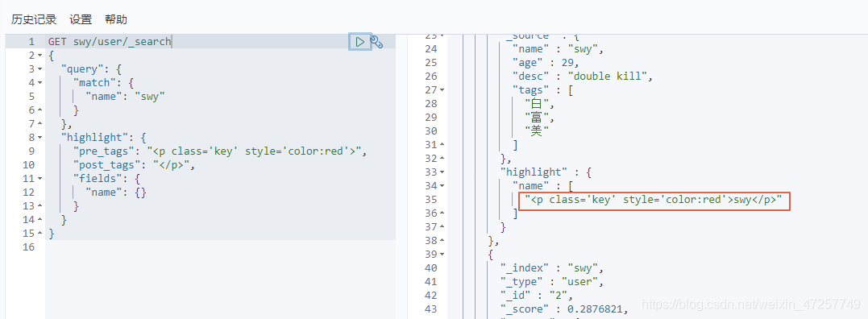Click the "_index" : "swy" output line
Viewport: 868px width, 319px height.
pos(552,268)
